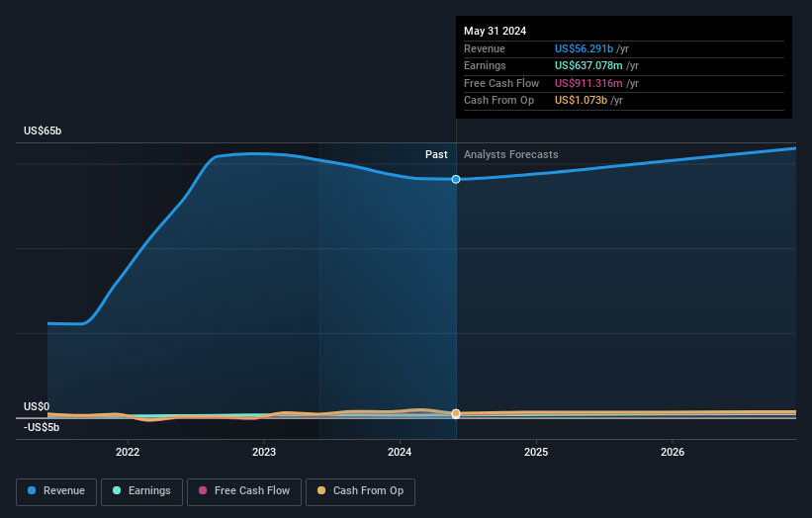This screenshot has height=518, width=812.
Task: Click the Earnings row label in tooltip
Action: pyautogui.click(x=485, y=65)
